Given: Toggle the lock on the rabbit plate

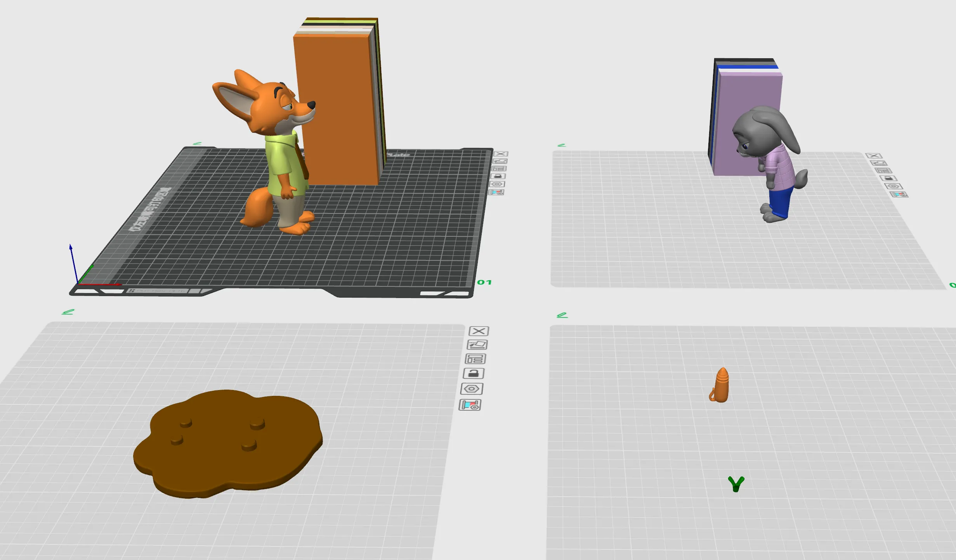Looking at the screenshot, I should coord(888,179).
